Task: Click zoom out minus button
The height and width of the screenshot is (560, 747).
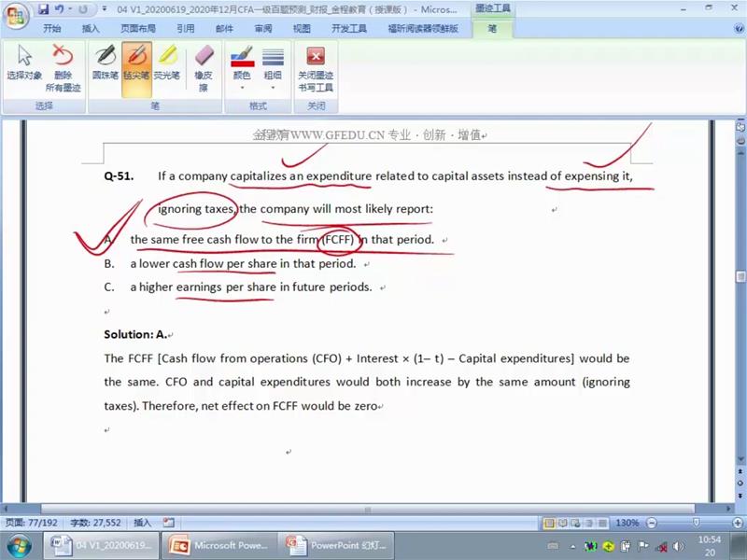Action: pos(652,524)
